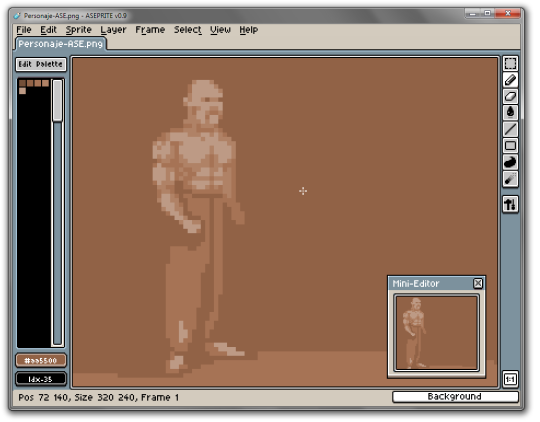Screen dimensions: 540x422
Task: Open the Edit menu
Action: (x=48, y=30)
